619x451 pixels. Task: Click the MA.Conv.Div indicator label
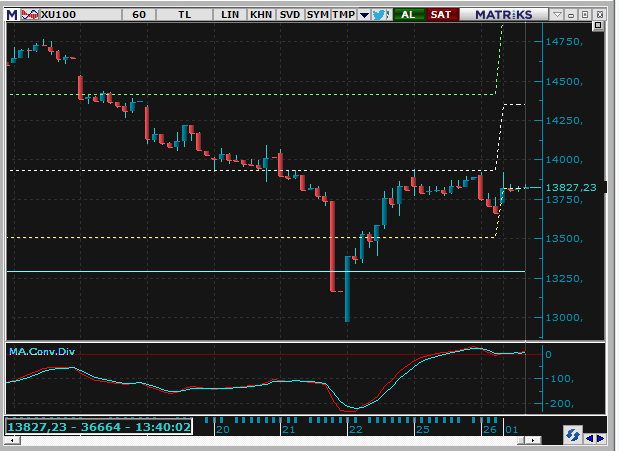(42, 351)
